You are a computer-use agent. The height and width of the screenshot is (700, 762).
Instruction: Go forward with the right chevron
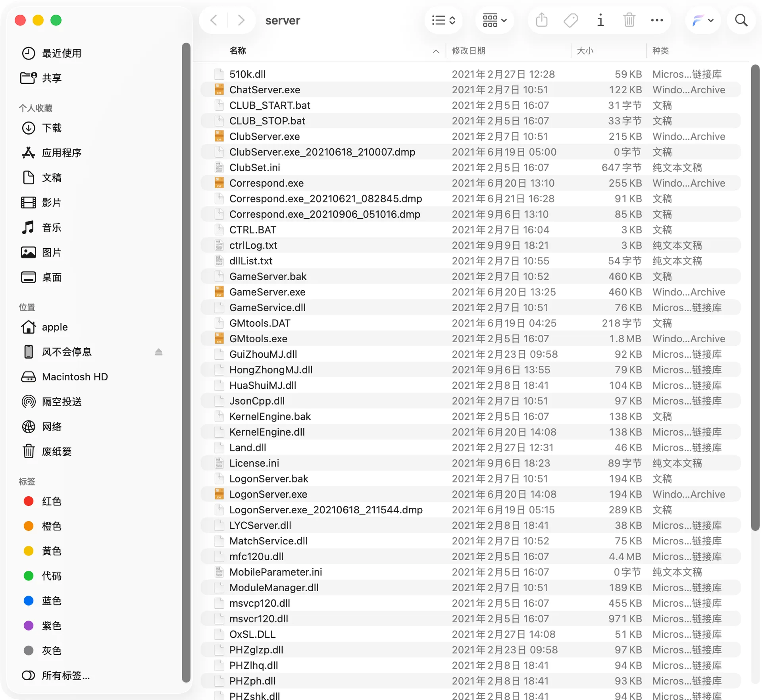pyautogui.click(x=241, y=20)
